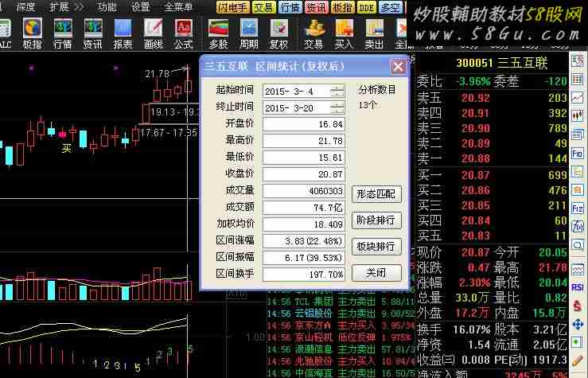Select the 画线 drawing line tool
Image resolution: width=588 pixels, height=378 pixels.
coord(154,33)
